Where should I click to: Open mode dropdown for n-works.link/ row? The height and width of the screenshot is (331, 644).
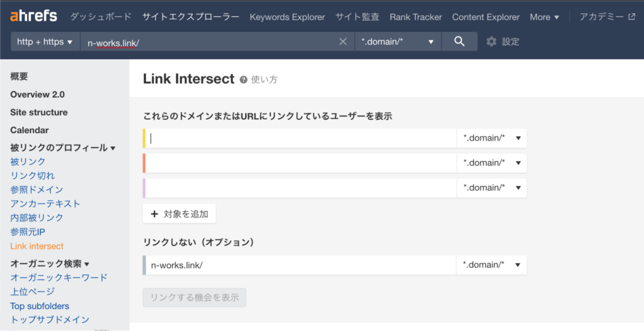point(491,265)
